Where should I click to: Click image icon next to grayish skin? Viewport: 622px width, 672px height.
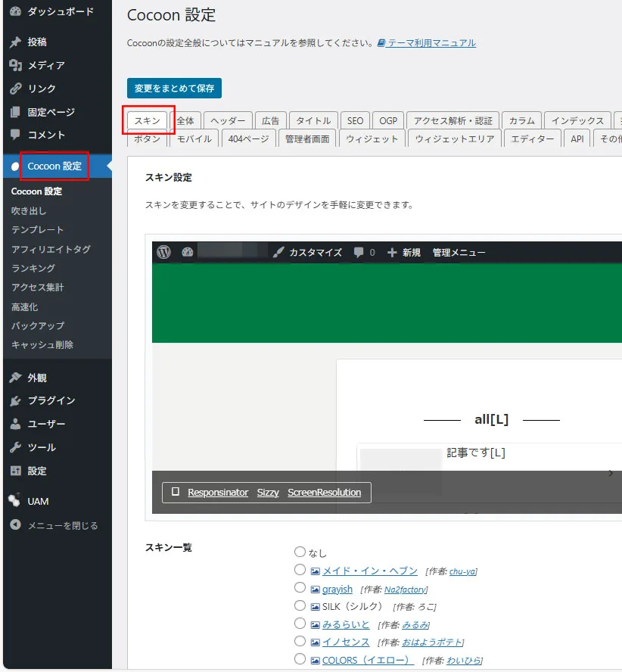click(316, 589)
